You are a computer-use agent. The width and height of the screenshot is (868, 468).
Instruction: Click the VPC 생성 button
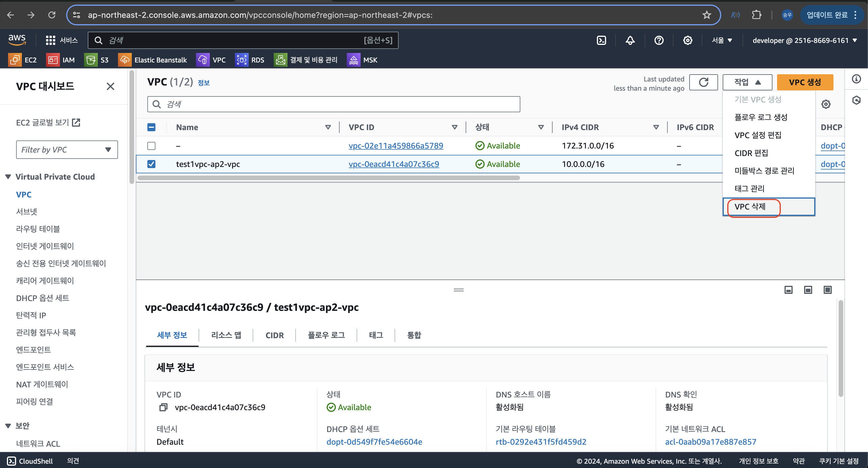805,82
